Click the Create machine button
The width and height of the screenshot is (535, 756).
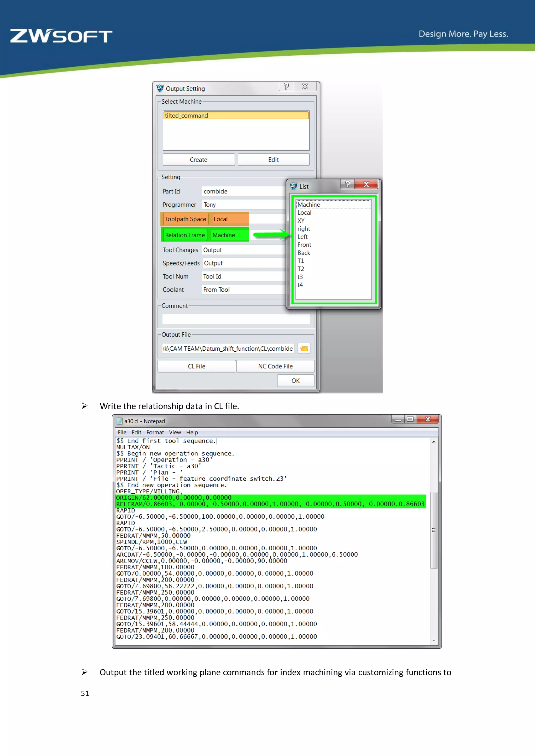[199, 160]
